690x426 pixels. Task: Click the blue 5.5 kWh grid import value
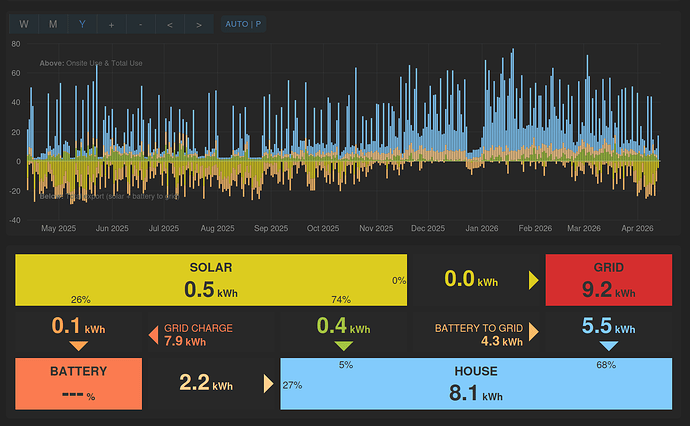[609, 327]
